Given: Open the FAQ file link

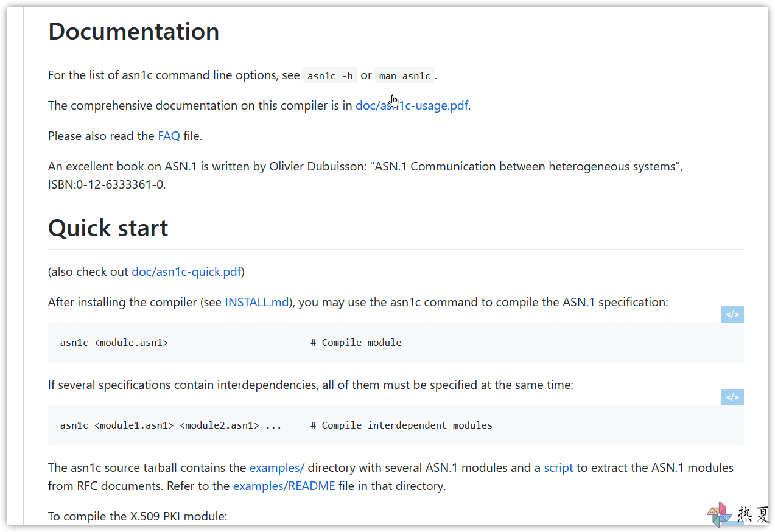Looking at the screenshot, I should click(169, 136).
